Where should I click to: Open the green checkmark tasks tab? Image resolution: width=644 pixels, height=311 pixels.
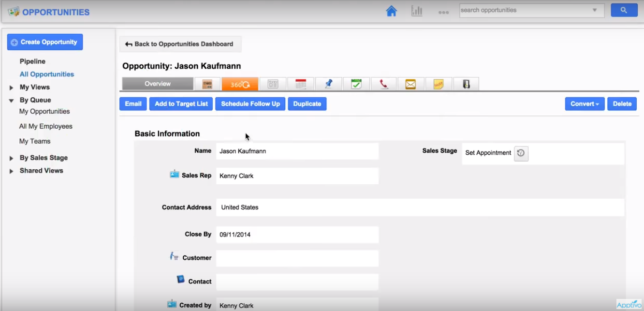(x=356, y=84)
